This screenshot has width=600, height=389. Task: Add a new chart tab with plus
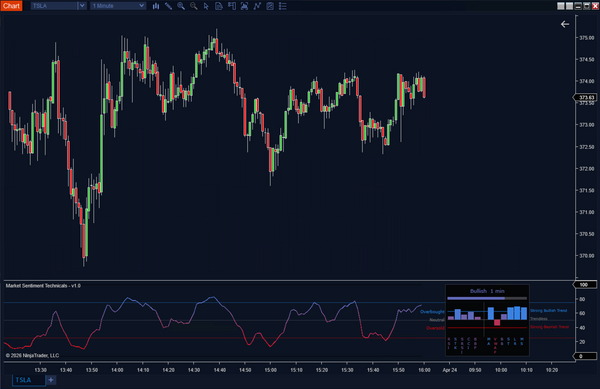(x=51, y=380)
